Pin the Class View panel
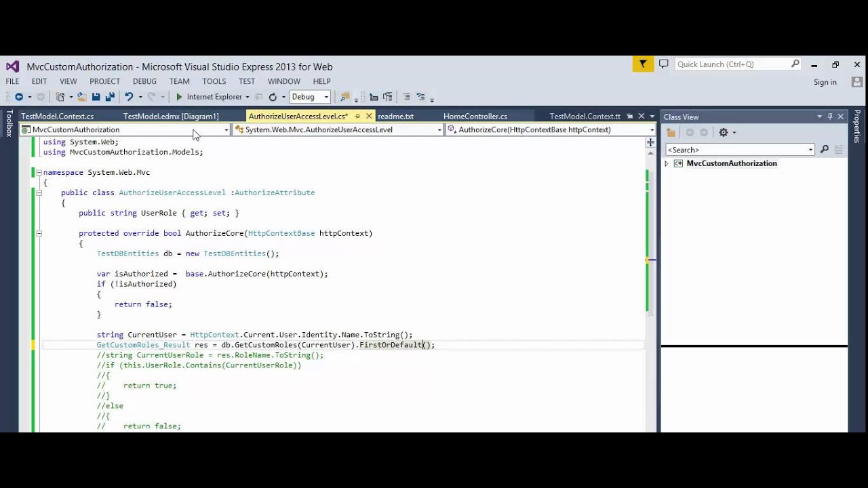Screen dimensions: 868x488 [830, 117]
